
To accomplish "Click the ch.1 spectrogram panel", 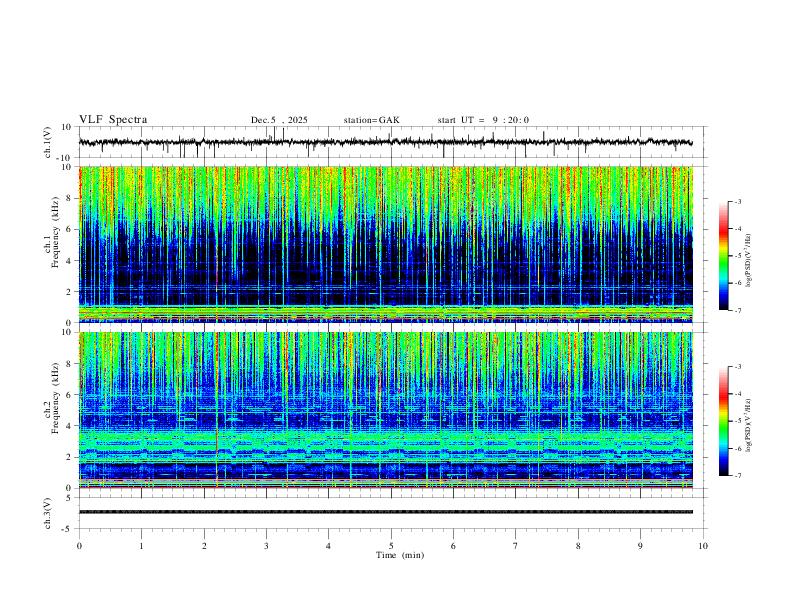I will click(x=385, y=244).
